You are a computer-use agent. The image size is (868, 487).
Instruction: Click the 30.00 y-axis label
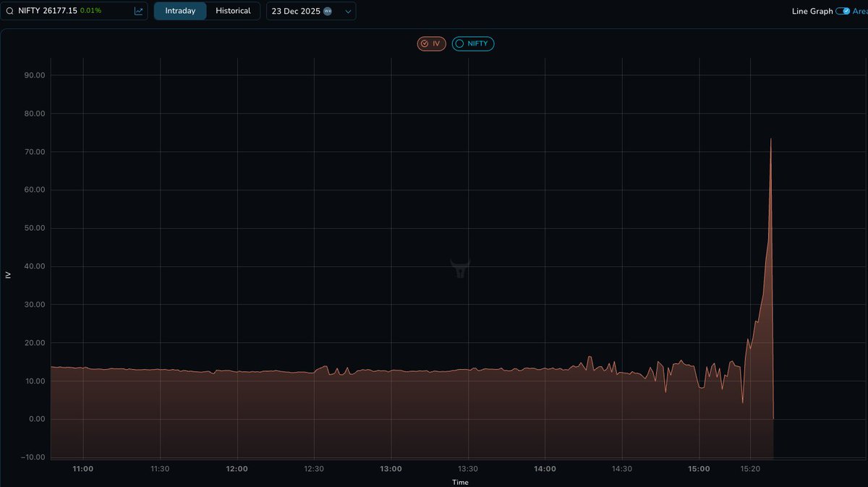point(35,305)
